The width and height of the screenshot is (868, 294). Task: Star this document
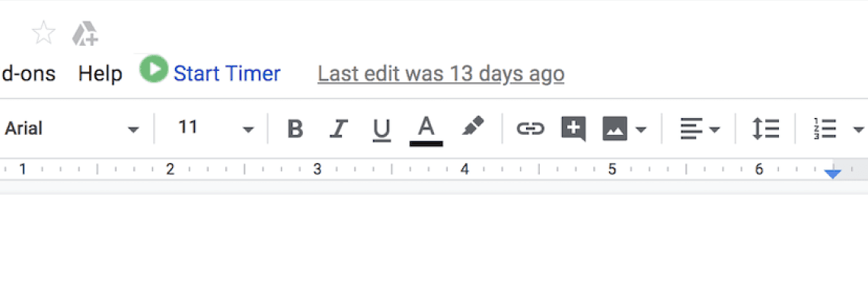click(43, 34)
